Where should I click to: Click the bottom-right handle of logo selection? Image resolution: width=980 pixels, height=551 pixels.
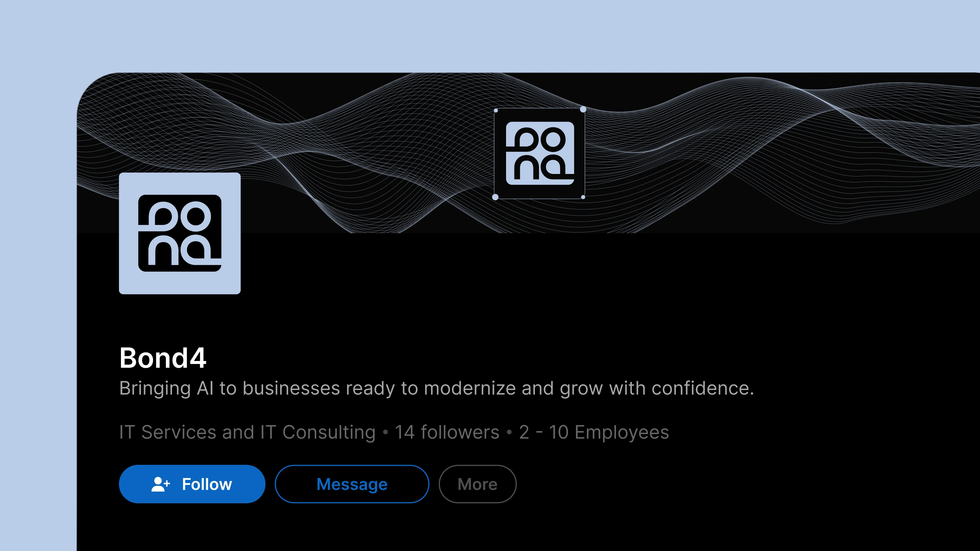[x=583, y=197]
